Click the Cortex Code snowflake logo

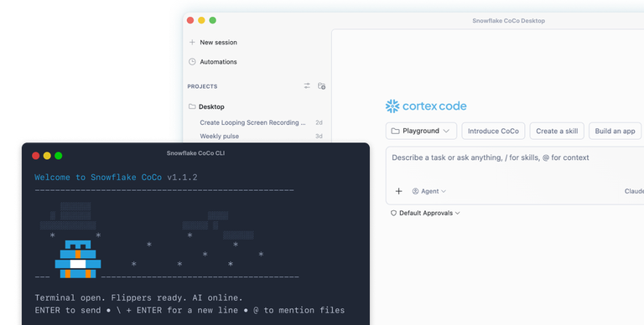[x=392, y=106]
